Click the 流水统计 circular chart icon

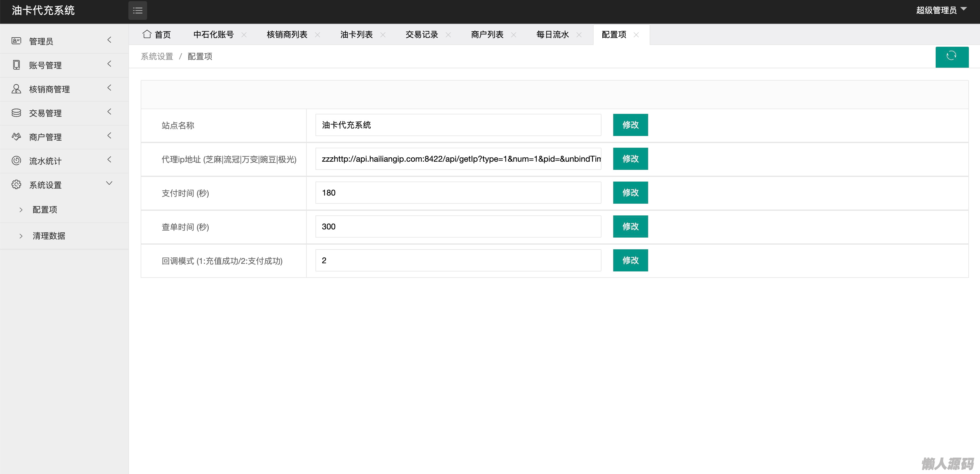[16, 161]
